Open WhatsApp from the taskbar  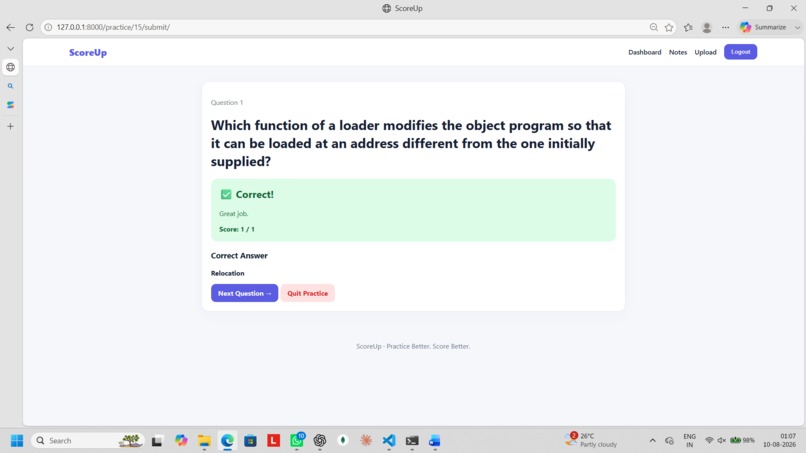[x=297, y=441]
